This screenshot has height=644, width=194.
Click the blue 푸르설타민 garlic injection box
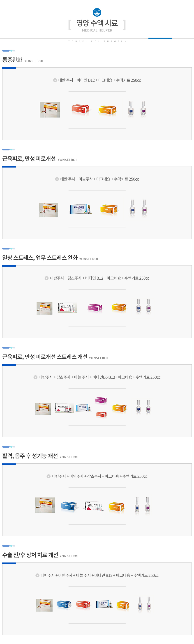click(x=81, y=209)
